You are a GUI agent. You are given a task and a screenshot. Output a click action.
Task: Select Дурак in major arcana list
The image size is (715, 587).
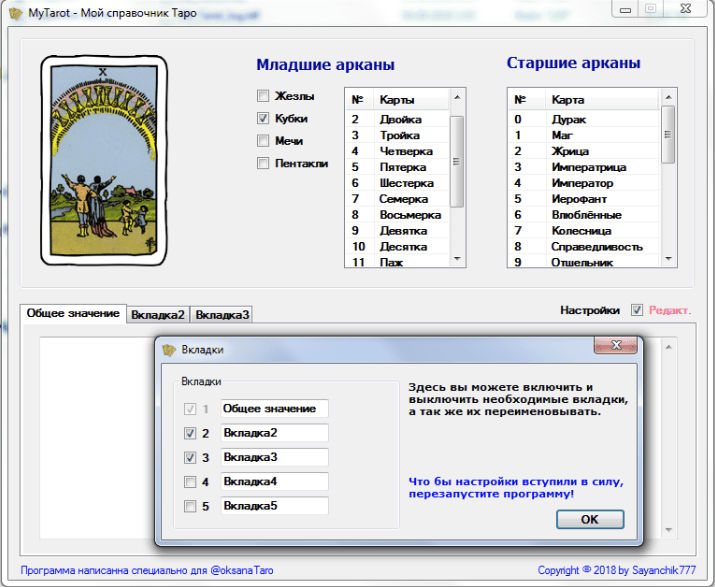tap(584, 119)
